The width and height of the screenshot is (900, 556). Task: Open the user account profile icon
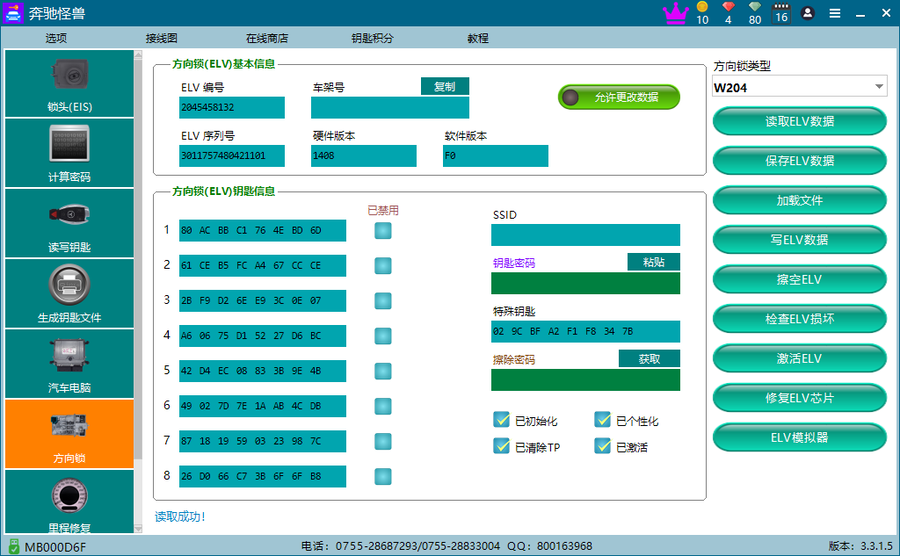point(807,13)
